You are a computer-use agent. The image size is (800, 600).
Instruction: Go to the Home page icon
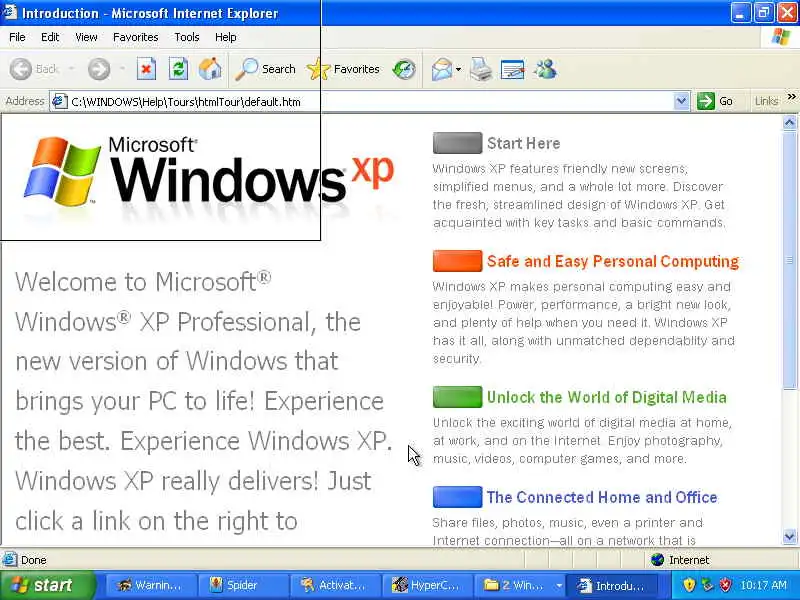pyautogui.click(x=210, y=69)
